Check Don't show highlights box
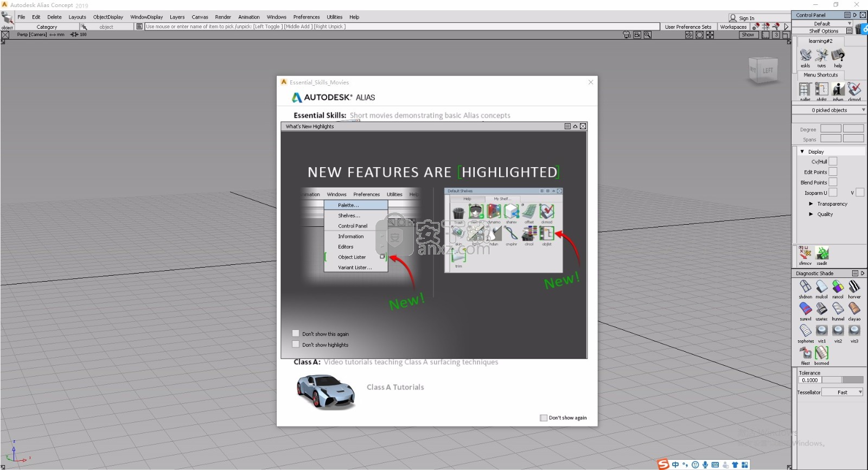 click(296, 345)
